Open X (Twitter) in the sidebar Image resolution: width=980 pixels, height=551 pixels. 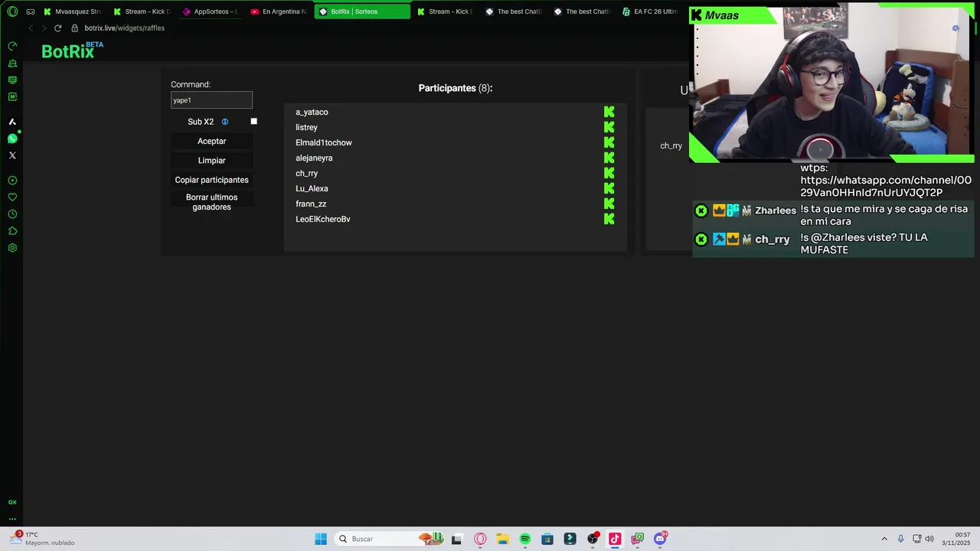point(12,155)
